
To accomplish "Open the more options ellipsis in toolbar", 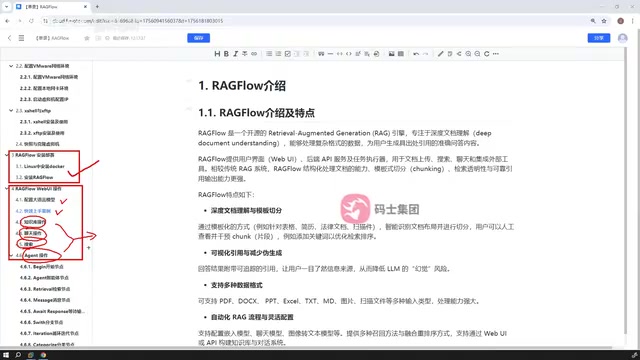I will [x=496, y=54].
